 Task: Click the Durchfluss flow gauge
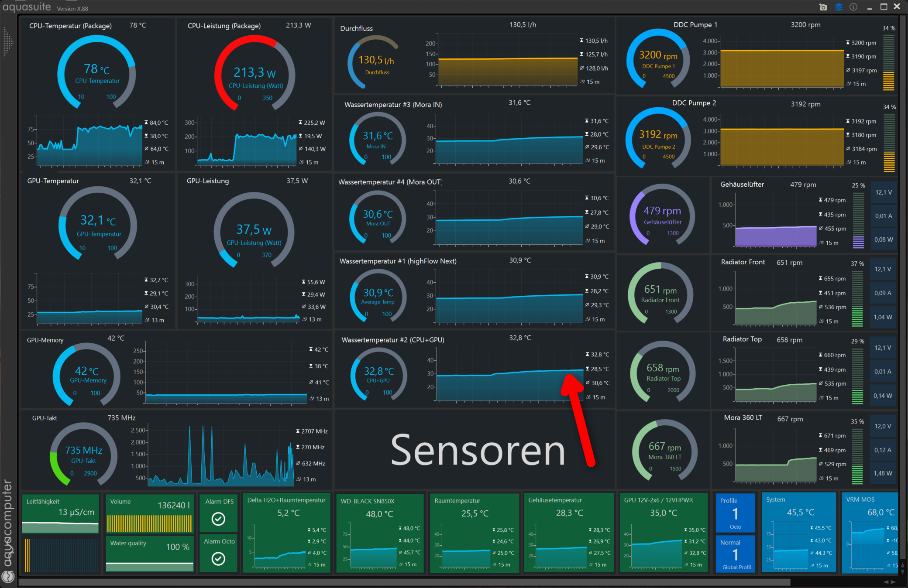click(376, 62)
